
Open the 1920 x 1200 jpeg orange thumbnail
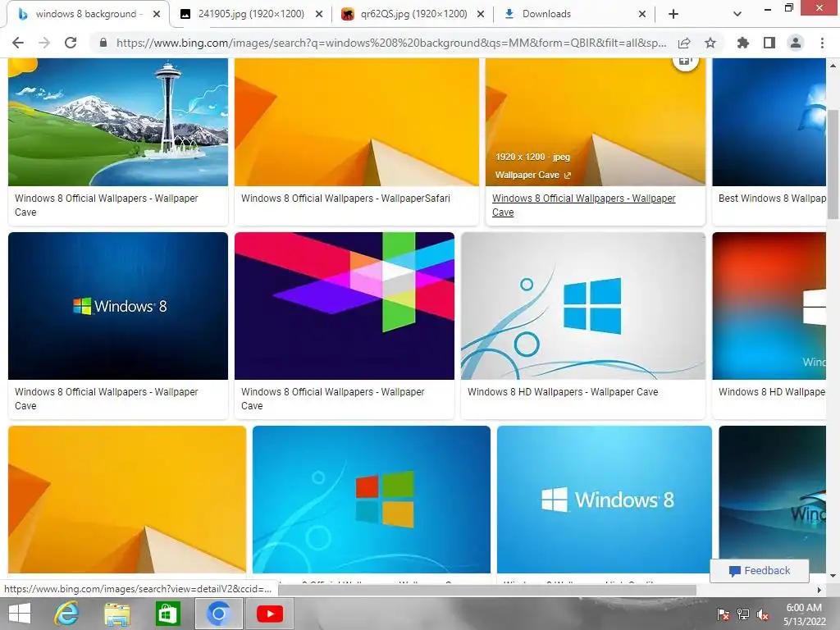(596, 122)
